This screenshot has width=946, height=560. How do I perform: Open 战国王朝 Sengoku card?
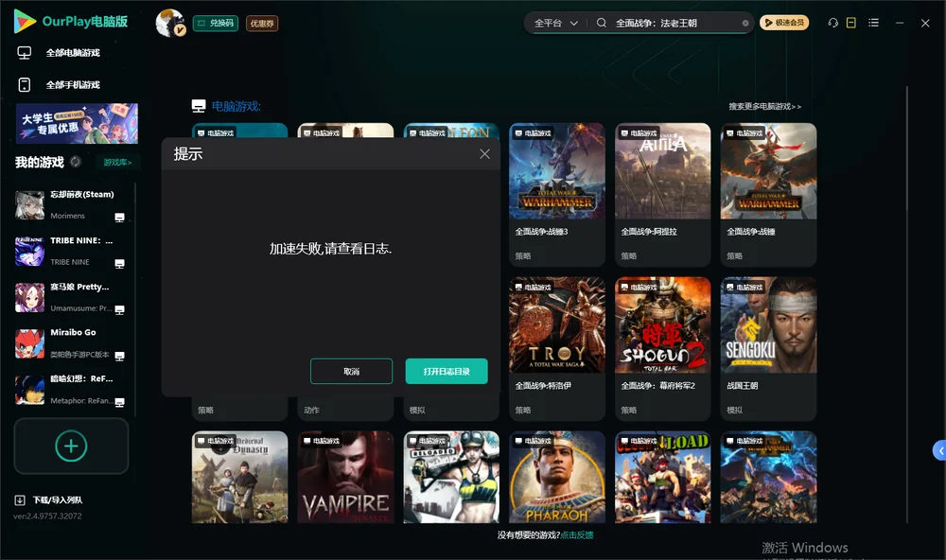click(x=768, y=348)
